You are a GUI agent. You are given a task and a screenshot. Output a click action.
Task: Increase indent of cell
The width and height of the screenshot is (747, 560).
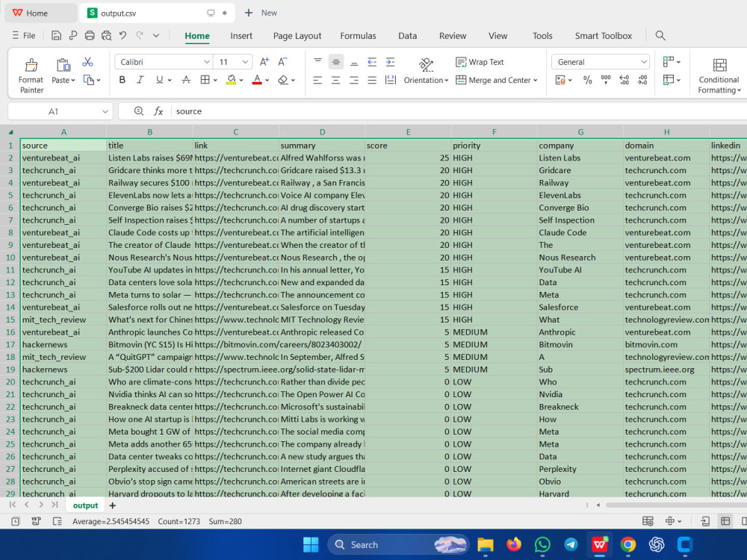(390, 62)
